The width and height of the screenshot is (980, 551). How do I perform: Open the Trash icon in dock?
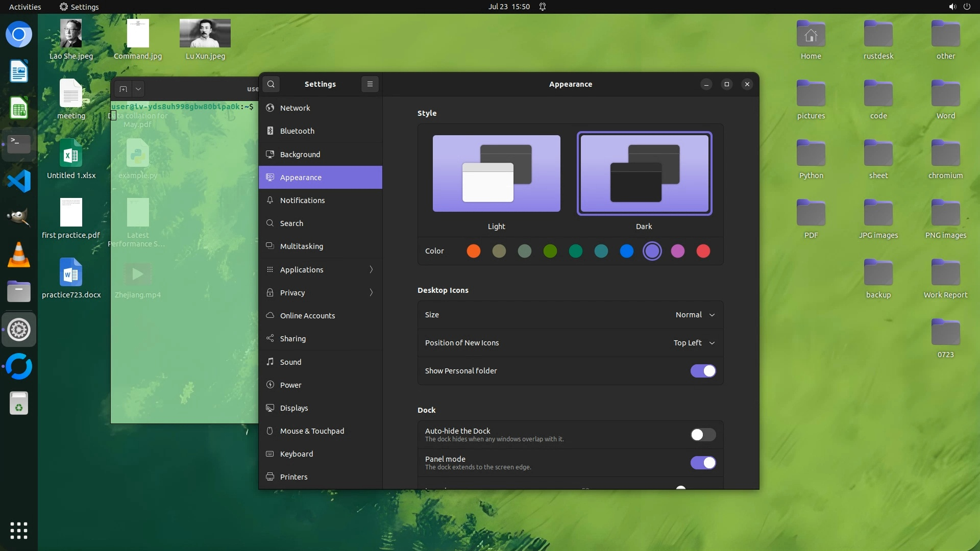pyautogui.click(x=19, y=404)
